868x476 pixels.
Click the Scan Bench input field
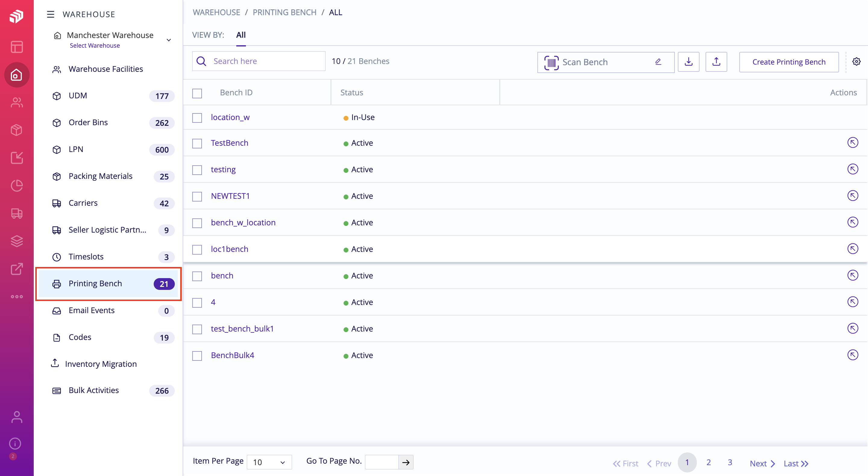pyautogui.click(x=606, y=62)
